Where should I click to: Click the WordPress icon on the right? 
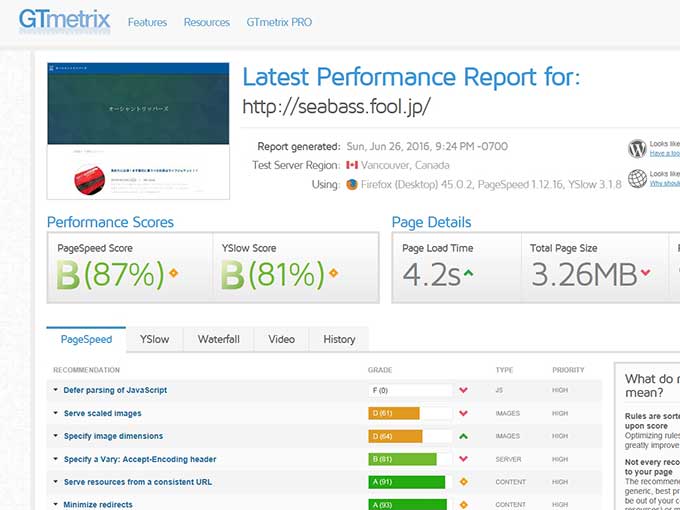click(x=637, y=149)
